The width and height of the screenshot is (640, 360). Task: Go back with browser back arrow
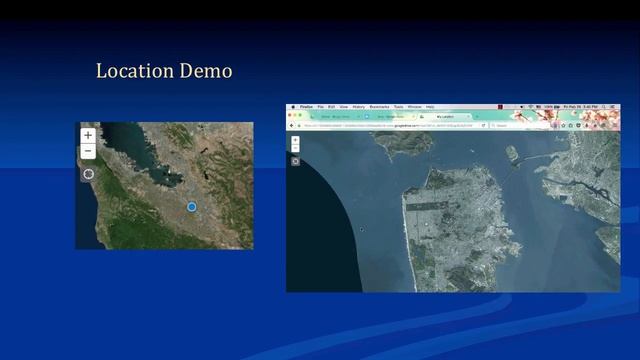(291, 126)
